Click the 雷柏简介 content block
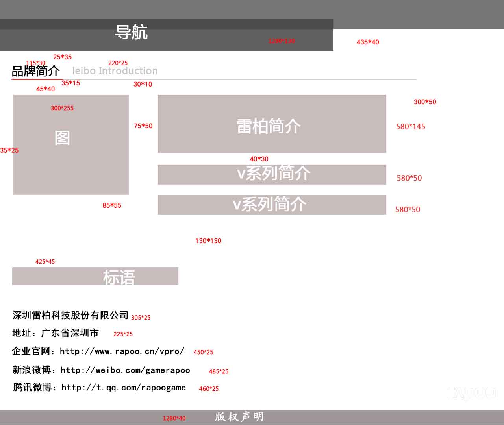 272,124
